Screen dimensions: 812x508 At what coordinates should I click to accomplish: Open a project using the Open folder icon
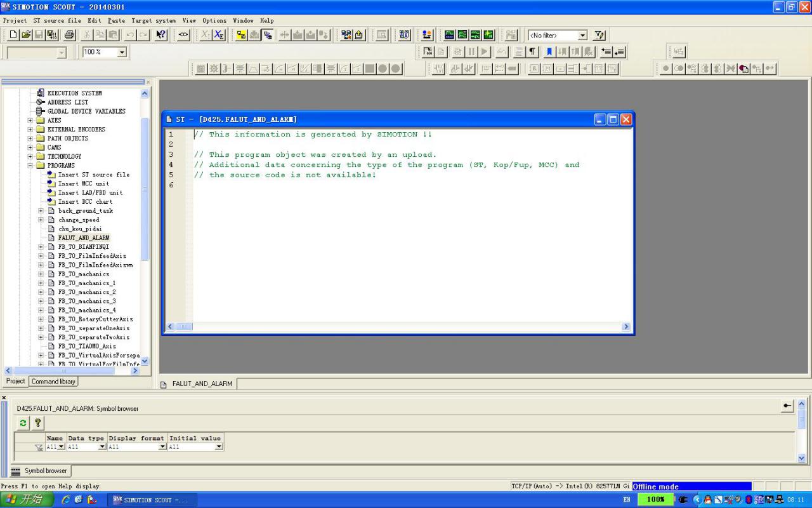point(26,35)
